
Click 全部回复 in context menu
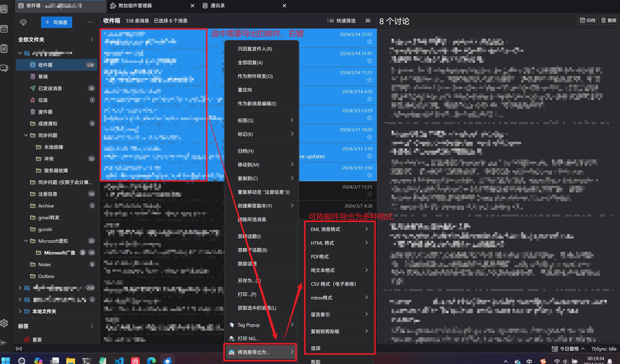(x=251, y=62)
